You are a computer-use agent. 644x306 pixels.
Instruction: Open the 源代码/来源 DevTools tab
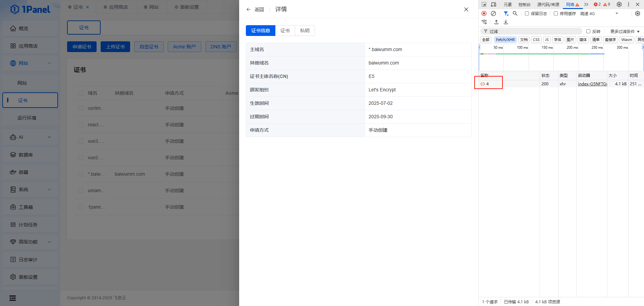point(548,4)
